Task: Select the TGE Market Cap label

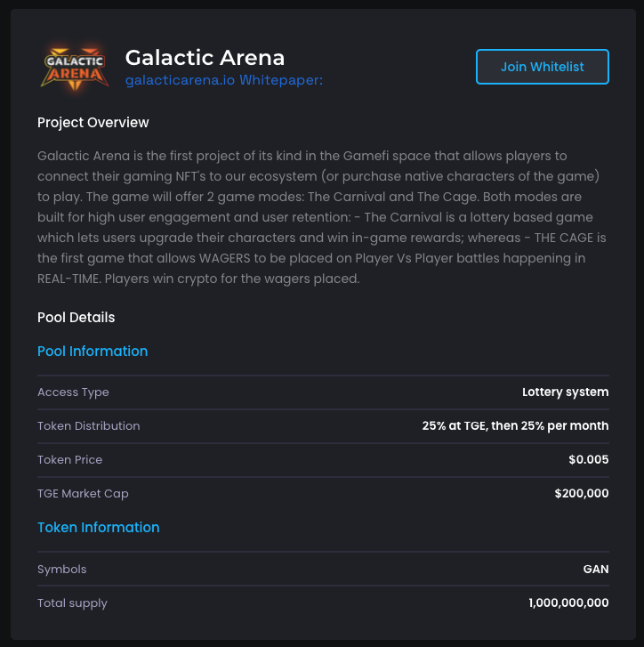Action: coord(83,493)
